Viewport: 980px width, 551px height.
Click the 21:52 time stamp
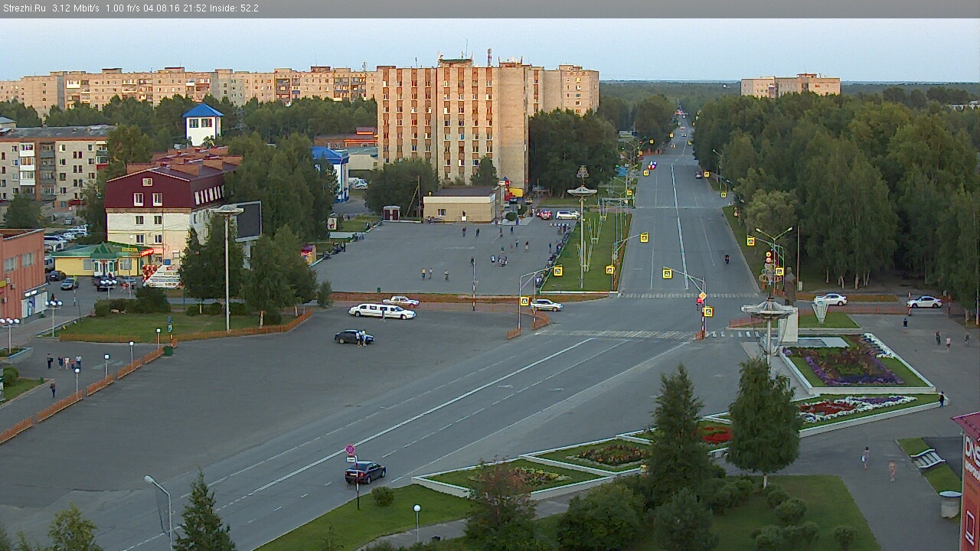(x=196, y=8)
